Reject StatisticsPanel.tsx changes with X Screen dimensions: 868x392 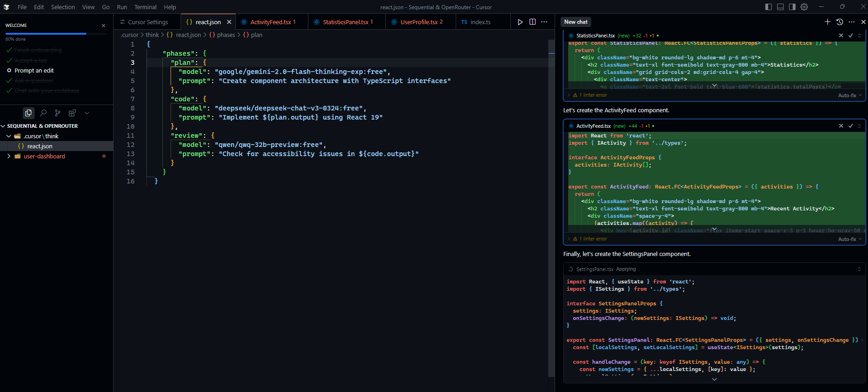click(x=841, y=36)
